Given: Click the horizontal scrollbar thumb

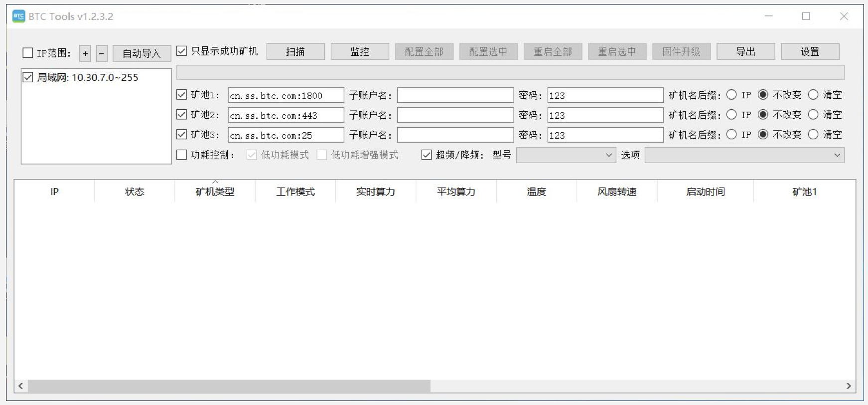Looking at the screenshot, I should coord(229,386).
